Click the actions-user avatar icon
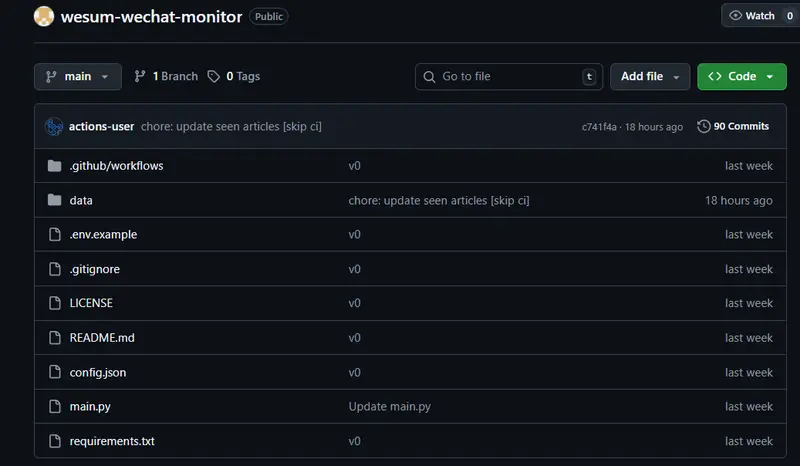The image size is (800, 466). pos(54,126)
